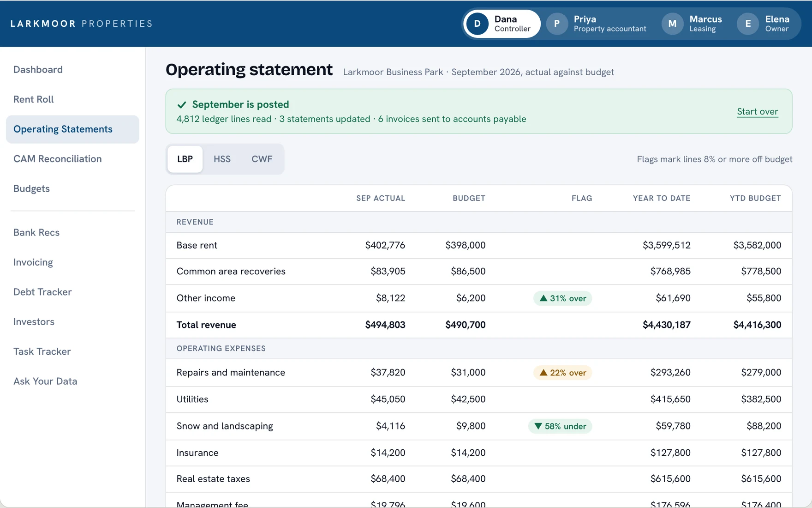Image resolution: width=812 pixels, height=508 pixels.
Task: Switch to the CWF property tab
Action: [262, 159]
